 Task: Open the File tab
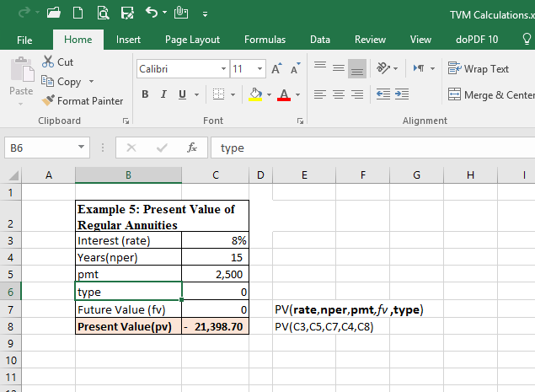pos(24,40)
